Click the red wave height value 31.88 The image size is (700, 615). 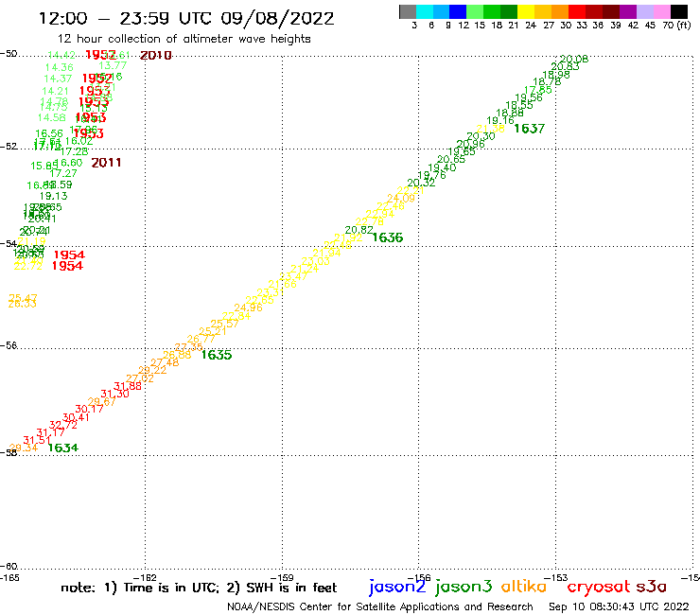click(128, 386)
